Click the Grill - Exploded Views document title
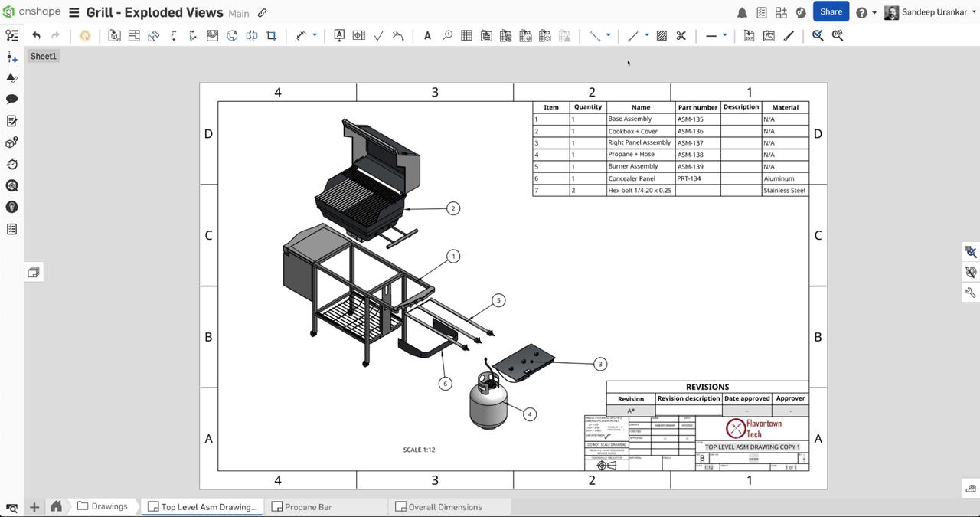980x517 pixels. tap(153, 12)
